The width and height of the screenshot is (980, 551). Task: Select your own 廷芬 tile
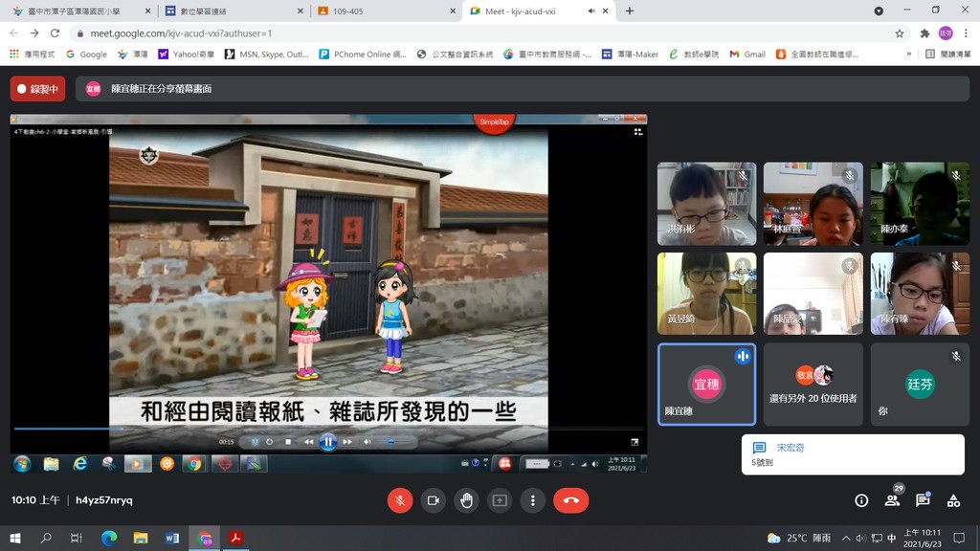[920, 385]
